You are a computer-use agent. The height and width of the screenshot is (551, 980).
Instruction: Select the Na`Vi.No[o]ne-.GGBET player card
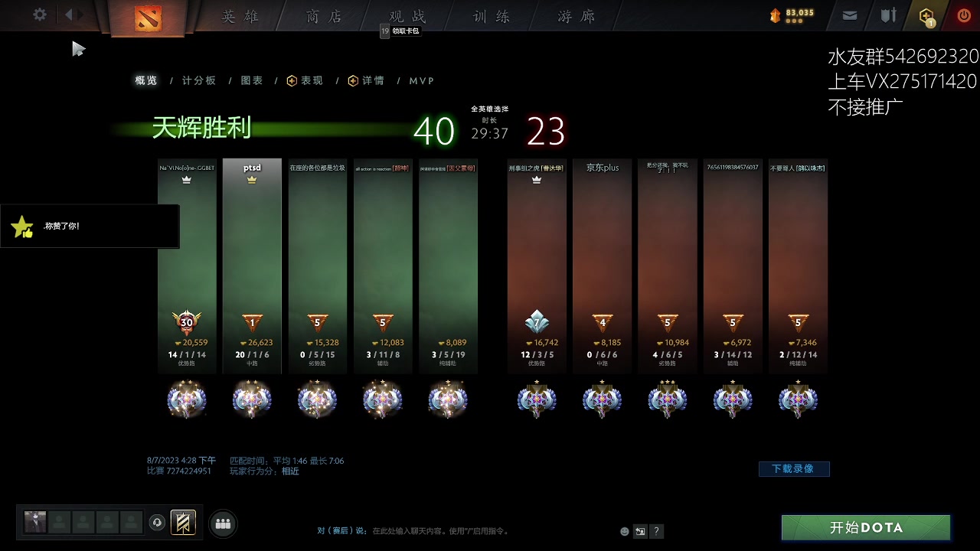[187, 266]
